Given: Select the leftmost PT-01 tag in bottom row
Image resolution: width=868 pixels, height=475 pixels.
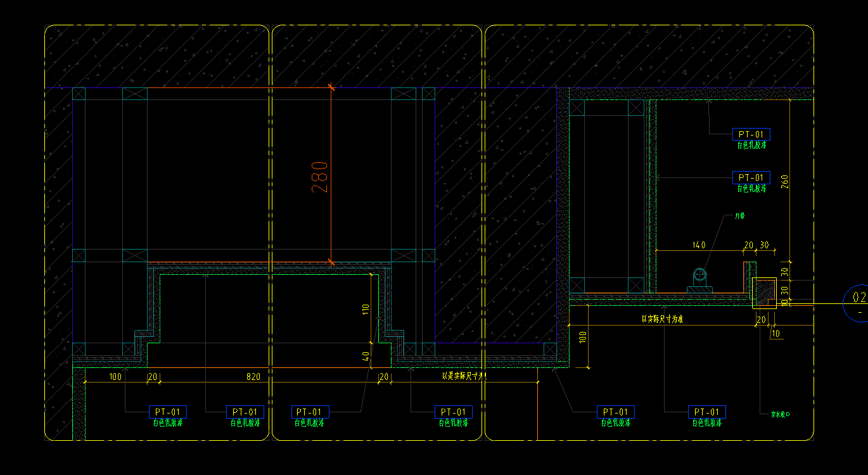Looking at the screenshot, I should tap(168, 412).
